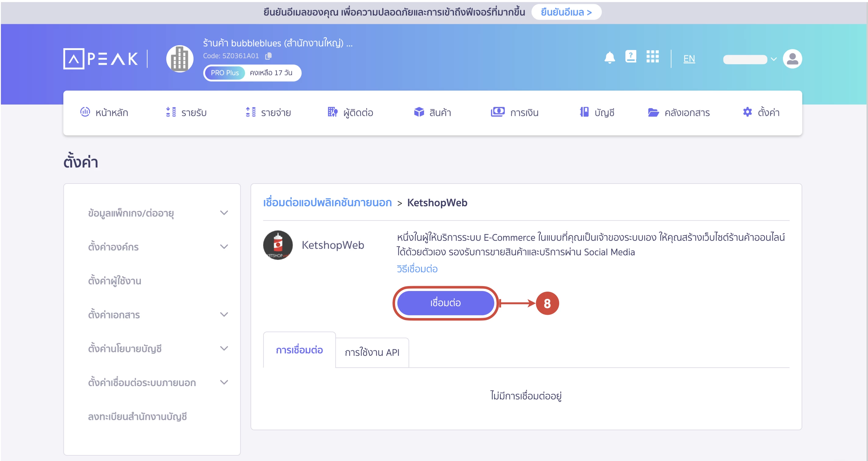This screenshot has height=461, width=868.
Task: Copy the company code 5Z0361A01
Action: click(269, 56)
